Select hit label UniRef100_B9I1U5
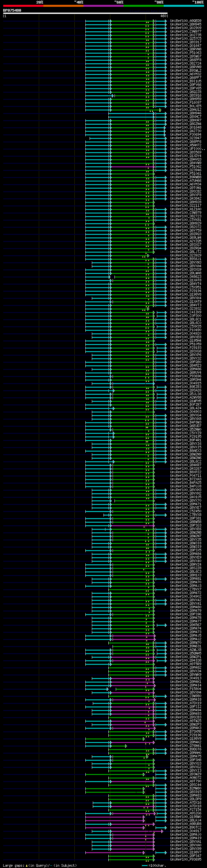The height and width of the screenshot is (868, 207). (x=186, y=81)
